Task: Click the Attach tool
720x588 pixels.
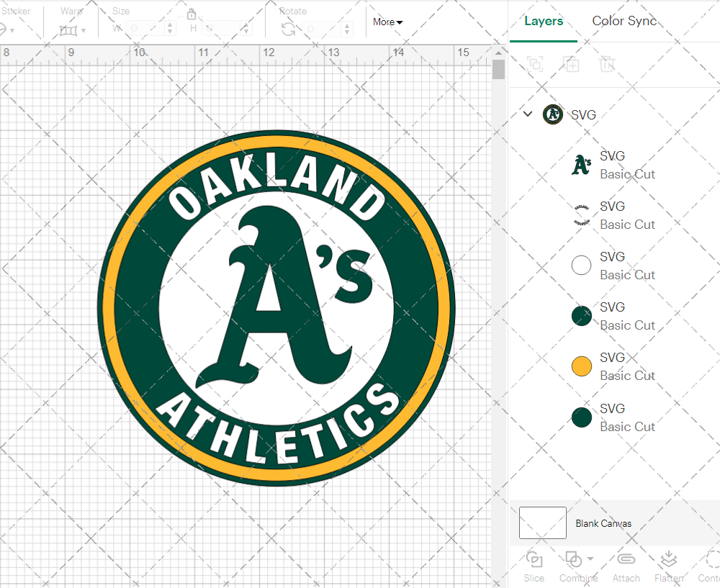Action: click(626, 567)
